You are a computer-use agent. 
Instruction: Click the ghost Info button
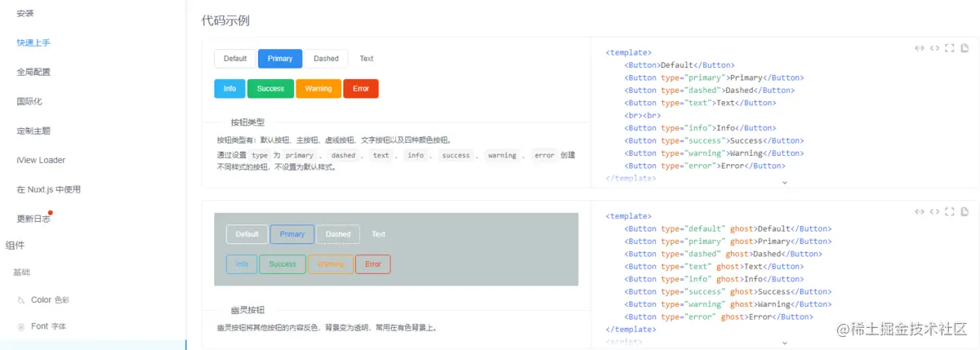(x=242, y=264)
